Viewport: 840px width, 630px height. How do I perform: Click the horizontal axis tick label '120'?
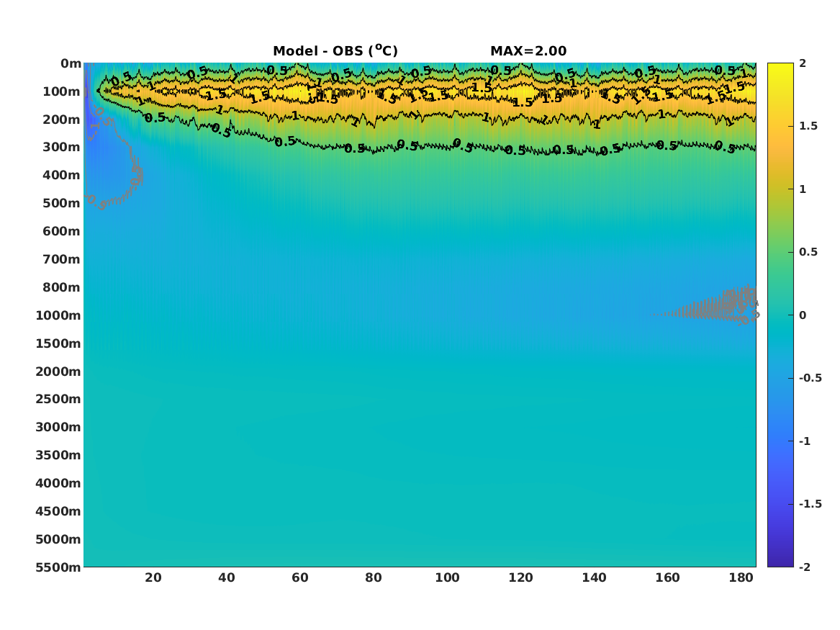[x=520, y=577]
